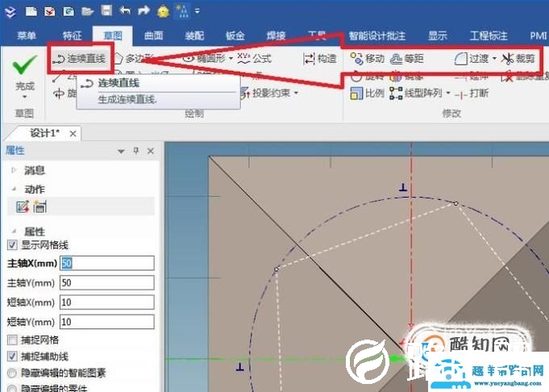Collapse the 动作 section
This screenshot has height=392, width=549.
[14, 190]
